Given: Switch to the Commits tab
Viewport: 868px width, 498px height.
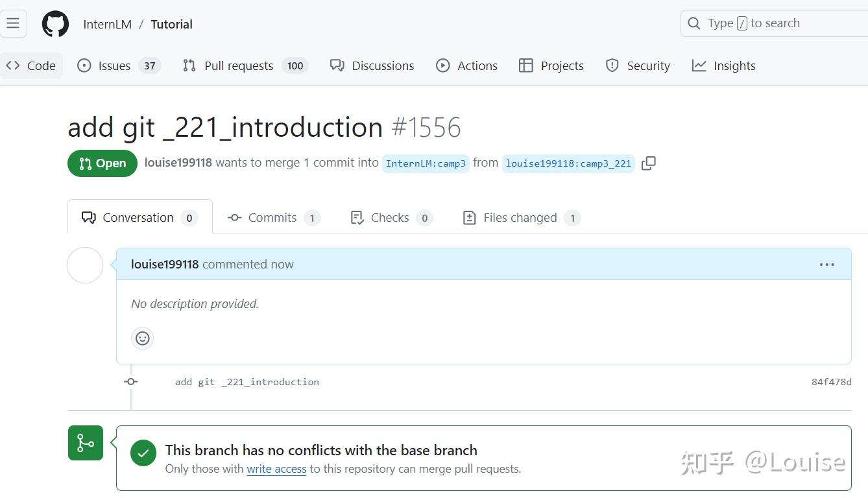Looking at the screenshot, I should coord(272,217).
